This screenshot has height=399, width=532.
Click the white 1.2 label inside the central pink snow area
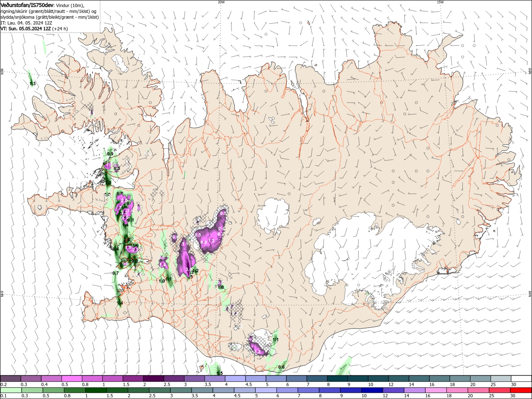click(x=211, y=241)
